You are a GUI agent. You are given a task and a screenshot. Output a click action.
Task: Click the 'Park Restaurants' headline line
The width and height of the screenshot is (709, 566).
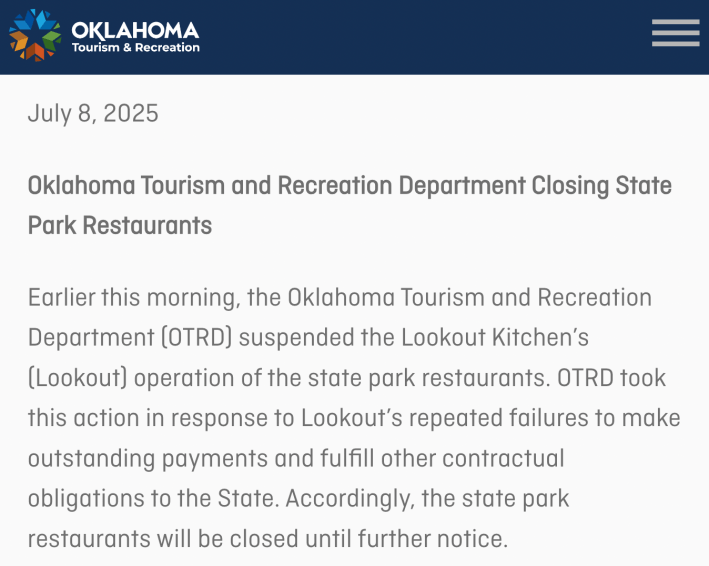coord(120,225)
